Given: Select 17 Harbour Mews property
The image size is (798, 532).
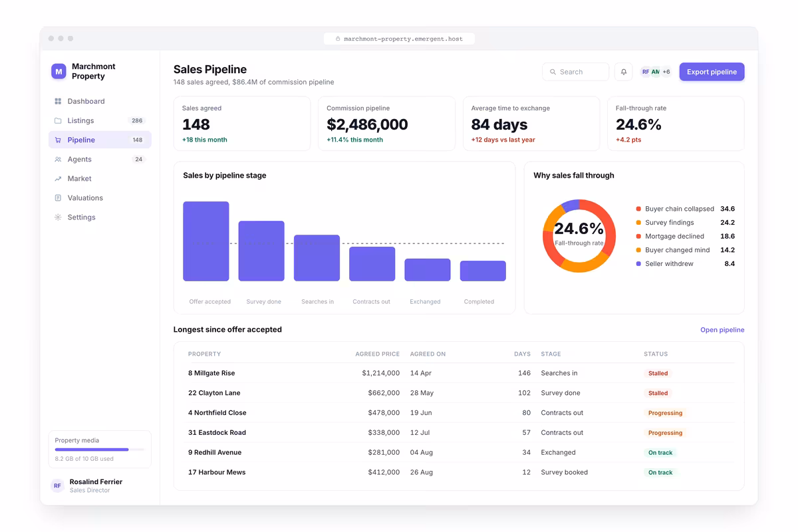Looking at the screenshot, I should (x=217, y=472).
